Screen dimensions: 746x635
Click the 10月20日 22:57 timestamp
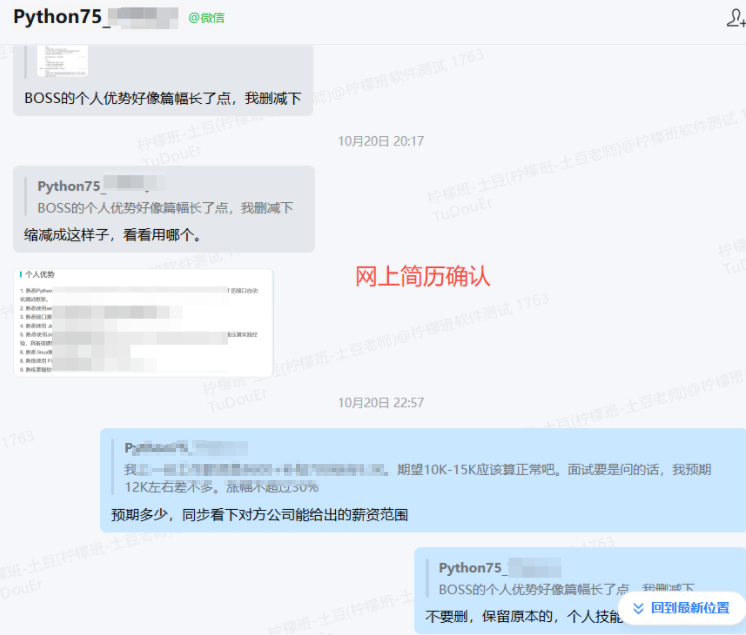click(380, 403)
